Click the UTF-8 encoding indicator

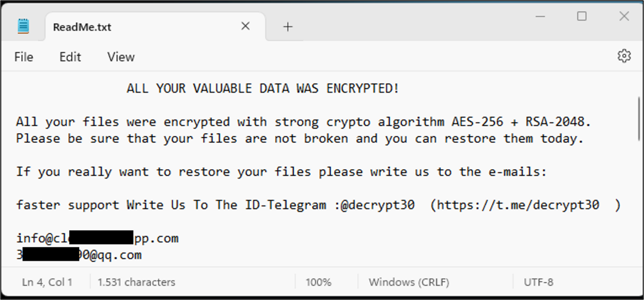click(x=538, y=282)
